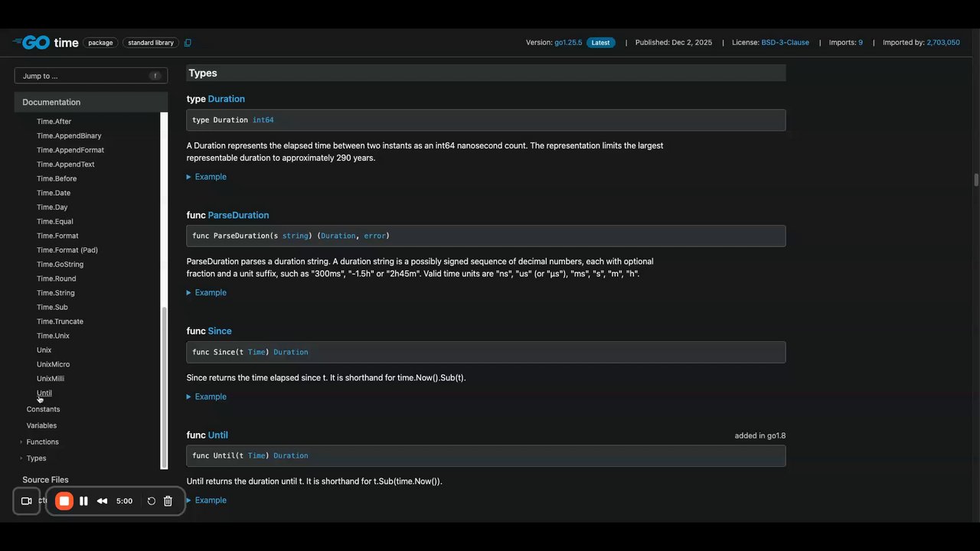Restart the recording with the circular arrow icon
This screenshot has height=551, width=980.
click(151, 501)
